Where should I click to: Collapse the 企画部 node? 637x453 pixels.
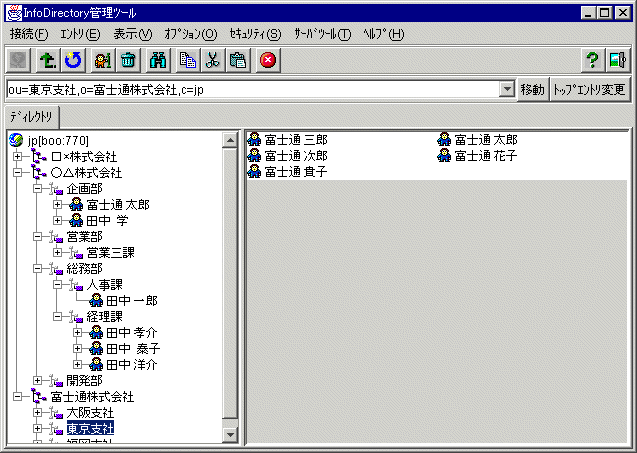click(37, 189)
